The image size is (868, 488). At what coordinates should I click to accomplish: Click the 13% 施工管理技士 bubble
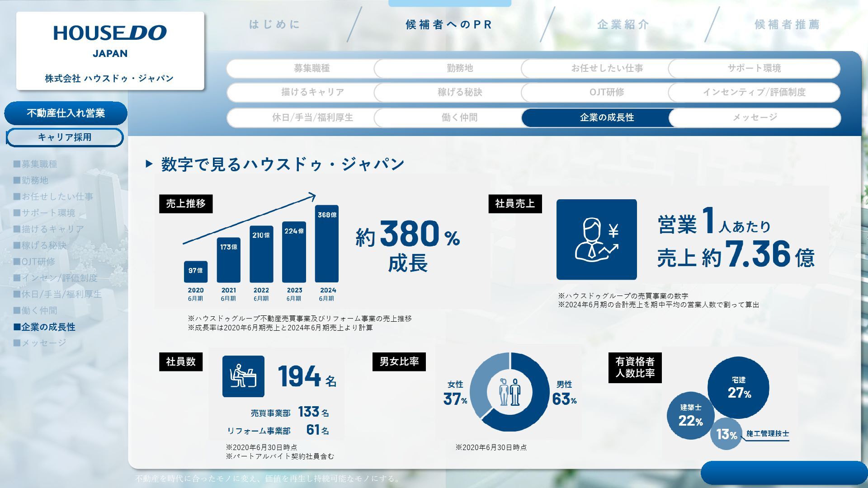(726, 434)
